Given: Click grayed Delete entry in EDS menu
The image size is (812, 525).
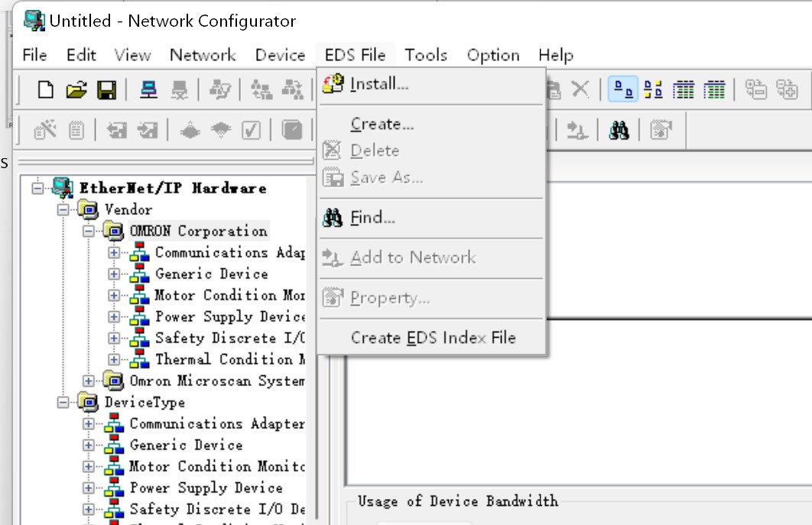Looking at the screenshot, I should coord(432,151).
